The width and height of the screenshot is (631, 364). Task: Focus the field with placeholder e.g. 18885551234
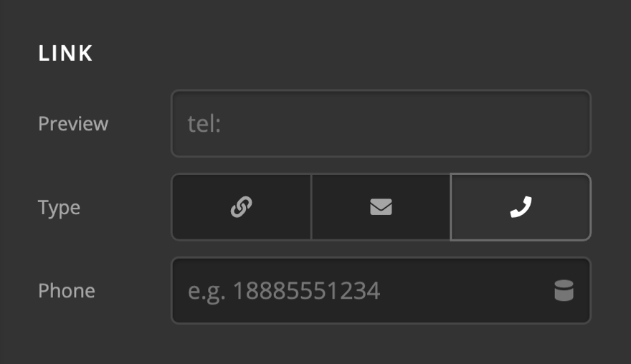tap(359, 291)
